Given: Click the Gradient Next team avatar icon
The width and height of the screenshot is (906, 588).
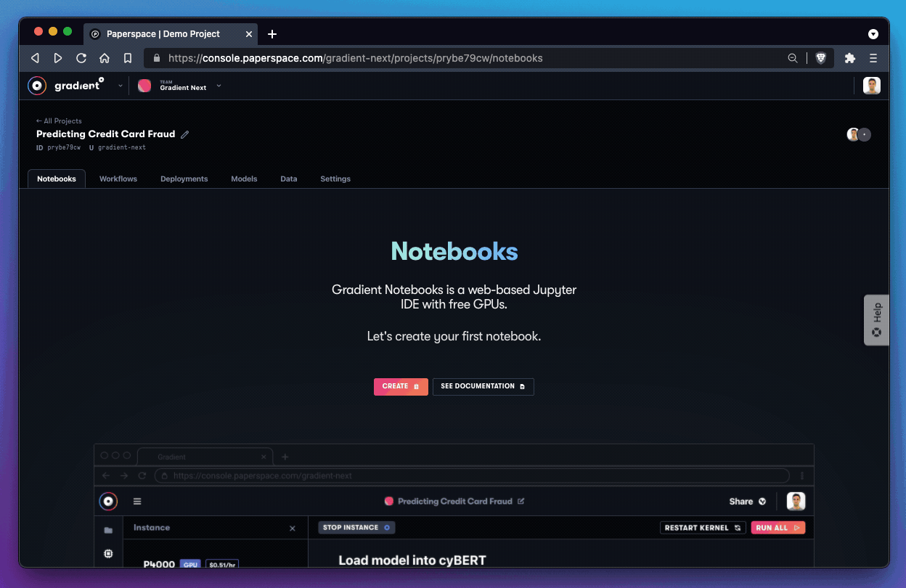Looking at the screenshot, I should tap(144, 86).
